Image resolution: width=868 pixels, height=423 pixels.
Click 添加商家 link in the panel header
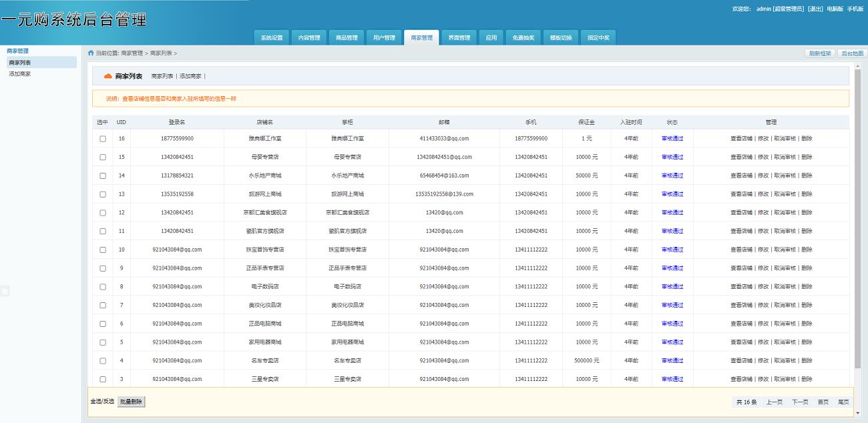pos(190,76)
